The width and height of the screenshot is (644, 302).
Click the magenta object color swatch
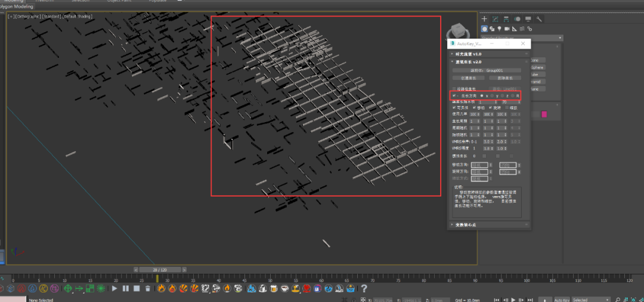[x=544, y=114]
